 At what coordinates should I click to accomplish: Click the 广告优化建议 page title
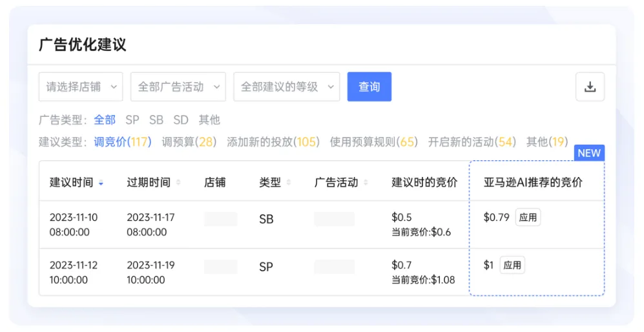[83, 45]
